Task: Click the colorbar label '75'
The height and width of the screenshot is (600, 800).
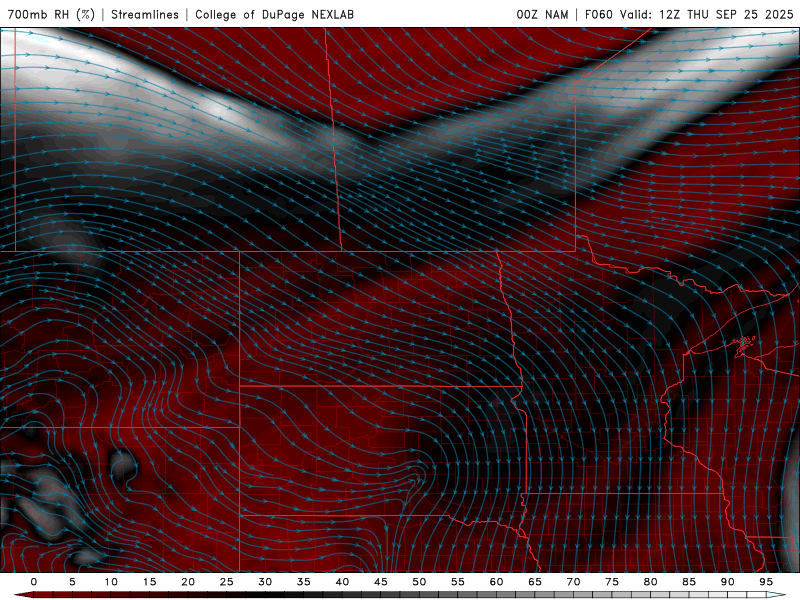Action: tap(612, 582)
